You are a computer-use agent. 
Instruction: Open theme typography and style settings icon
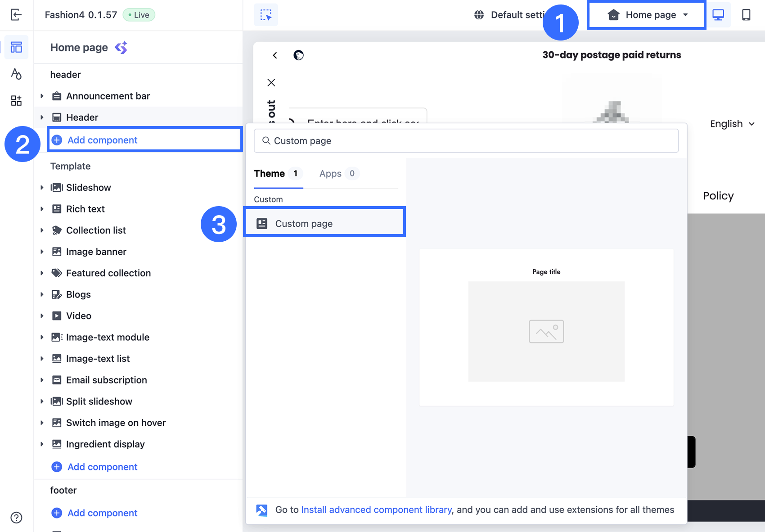click(x=16, y=74)
